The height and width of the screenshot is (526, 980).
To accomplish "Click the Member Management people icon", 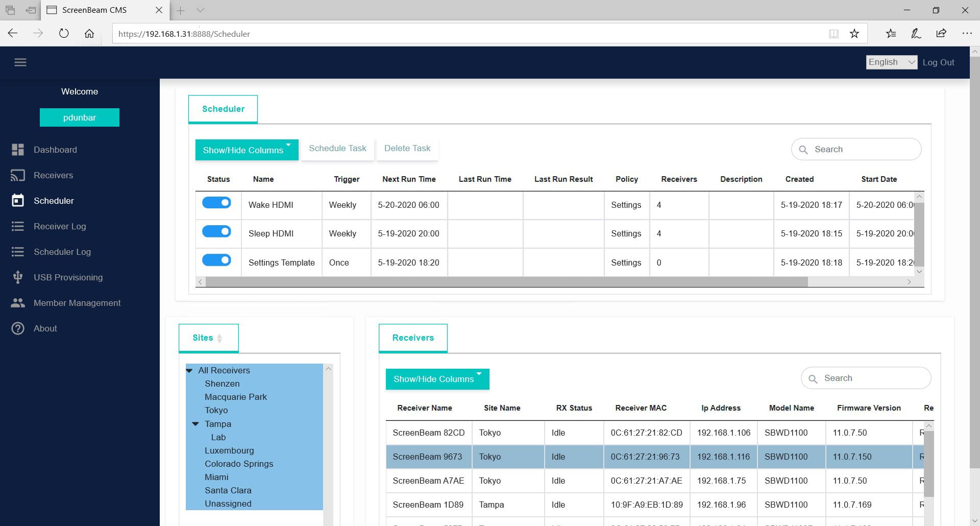I will [x=18, y=303].
